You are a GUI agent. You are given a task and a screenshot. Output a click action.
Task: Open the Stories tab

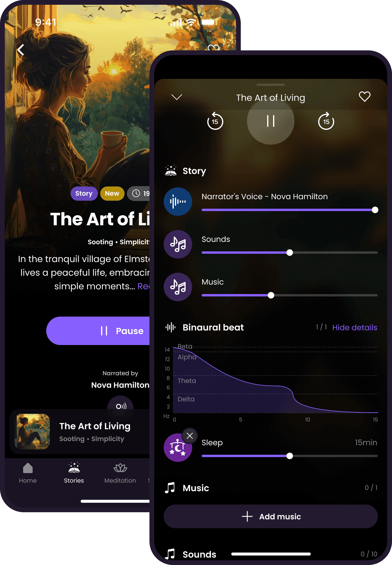(74, 473)
